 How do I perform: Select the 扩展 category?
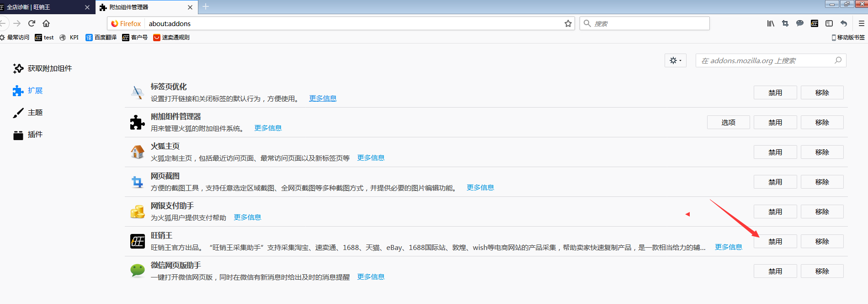28,91
